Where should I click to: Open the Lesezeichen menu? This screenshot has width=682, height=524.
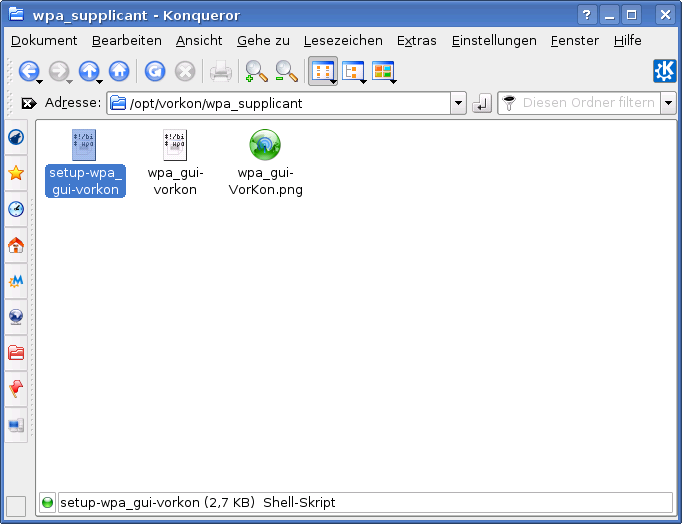[343, 40]
